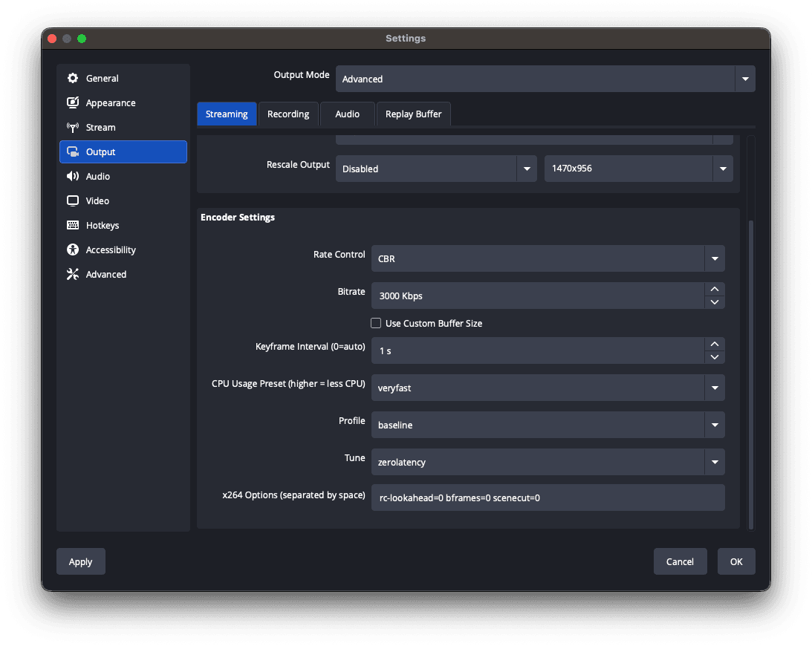Viewport: 812px width, 646px height.
Task: Open the Tune zerolatency dropdown
Action: coord(714,462)
